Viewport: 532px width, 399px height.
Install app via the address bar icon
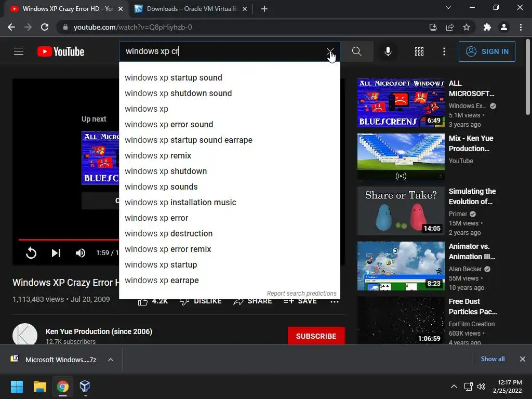point(433,27)
